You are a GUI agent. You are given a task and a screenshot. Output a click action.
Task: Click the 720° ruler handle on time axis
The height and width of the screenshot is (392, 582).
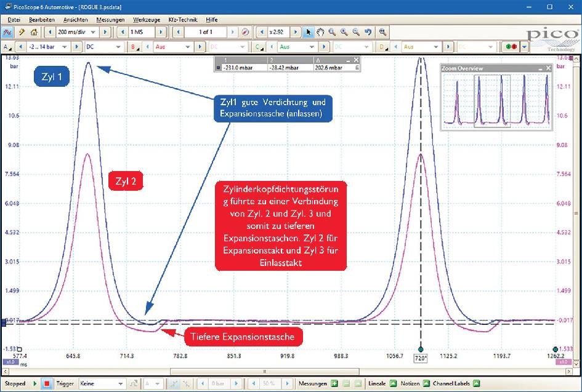(x=421, y=358)
